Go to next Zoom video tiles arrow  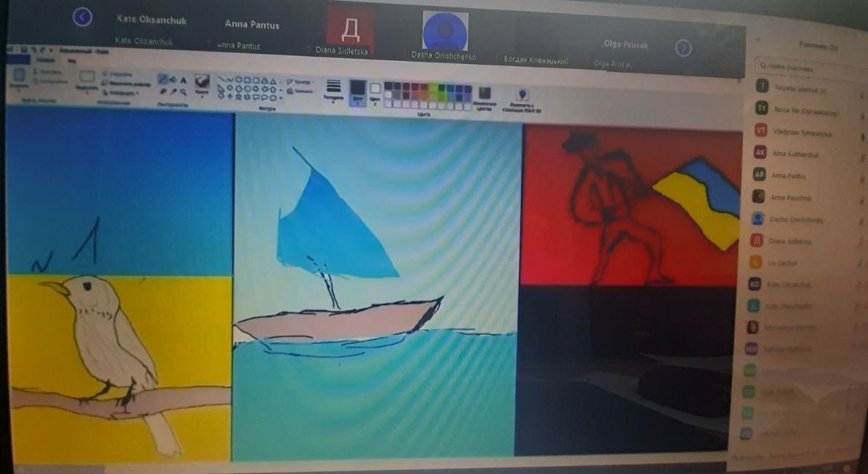(x=684, y=49)
